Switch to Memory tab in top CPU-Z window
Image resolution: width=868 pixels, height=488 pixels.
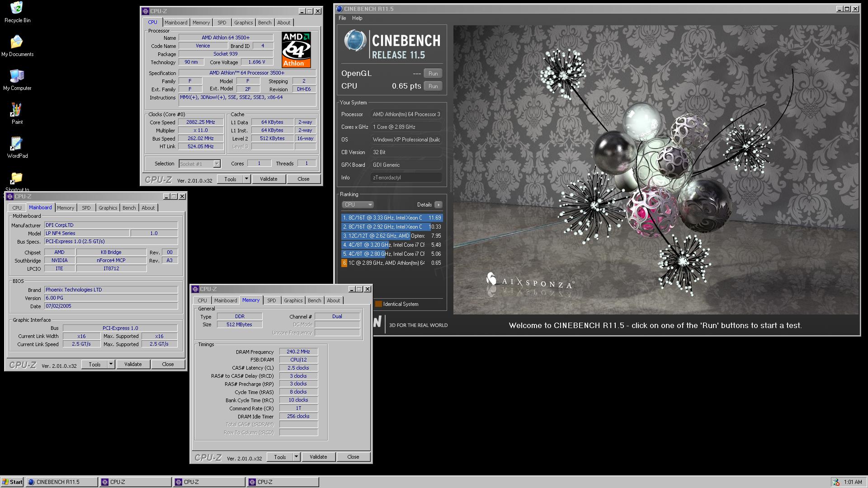pos(201,23)
